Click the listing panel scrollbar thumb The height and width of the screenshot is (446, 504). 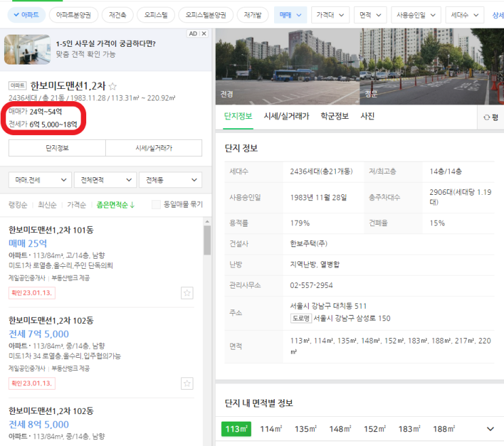coord(208,240)
